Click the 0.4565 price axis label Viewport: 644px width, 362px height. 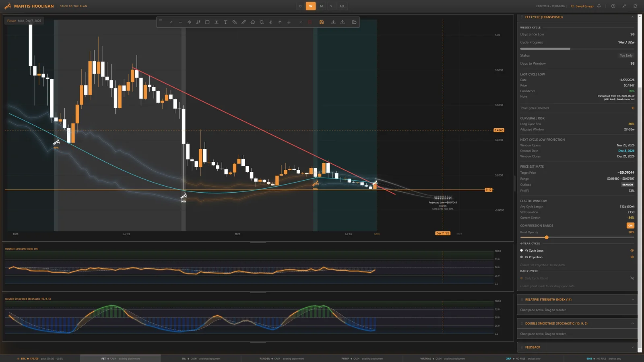pos(499,130)
